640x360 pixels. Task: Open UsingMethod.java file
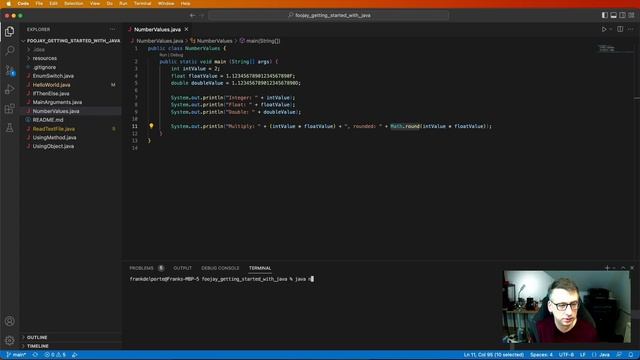pyautogui.click(x=70, y=138)
